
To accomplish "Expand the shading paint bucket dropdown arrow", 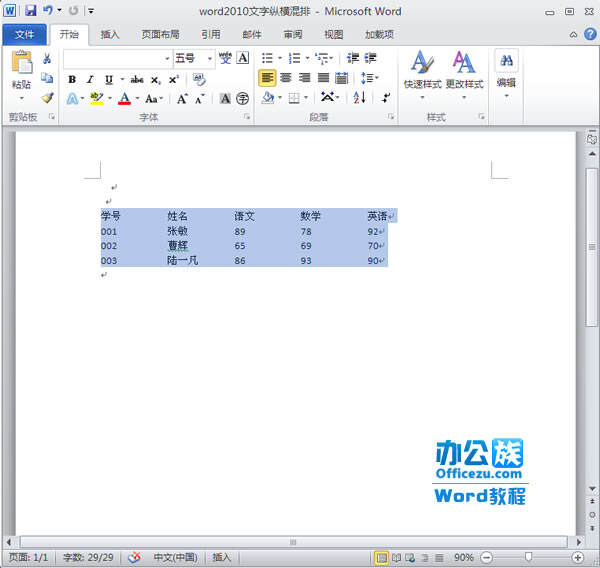I will coord(280,98).
